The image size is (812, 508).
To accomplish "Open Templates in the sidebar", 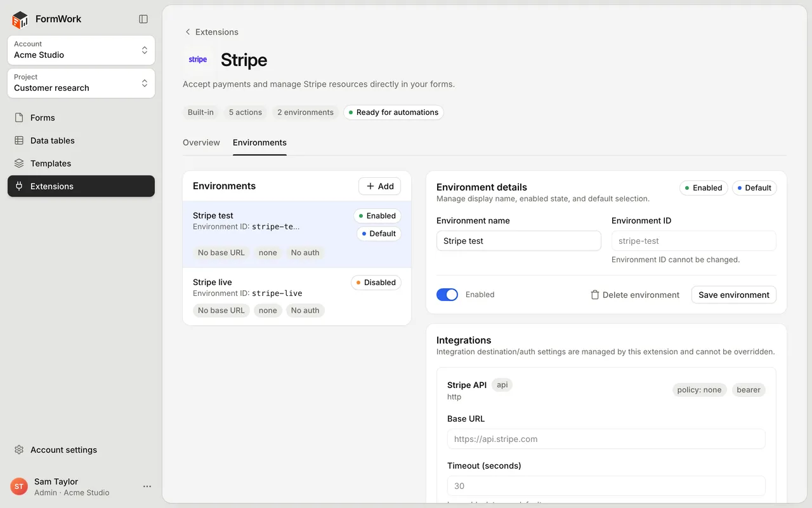I will [x=81, y=163].
